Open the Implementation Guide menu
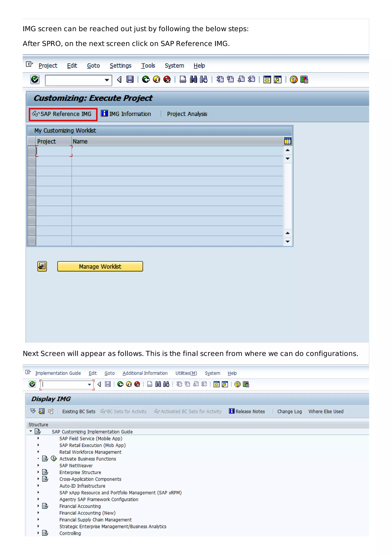The height and width of the screenshot is (555, 392). (x=58, y=373)
